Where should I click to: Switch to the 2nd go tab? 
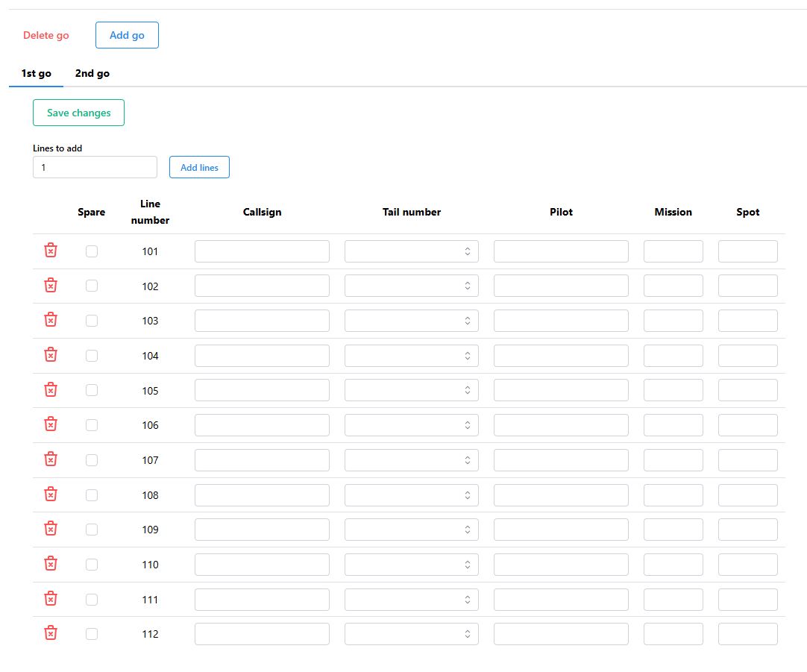point(92,74)
